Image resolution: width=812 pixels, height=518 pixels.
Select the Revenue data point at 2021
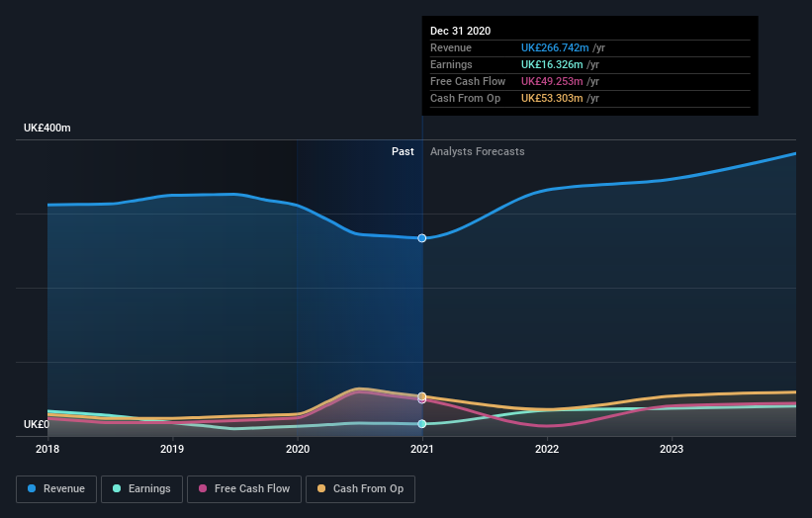(422, 238)
